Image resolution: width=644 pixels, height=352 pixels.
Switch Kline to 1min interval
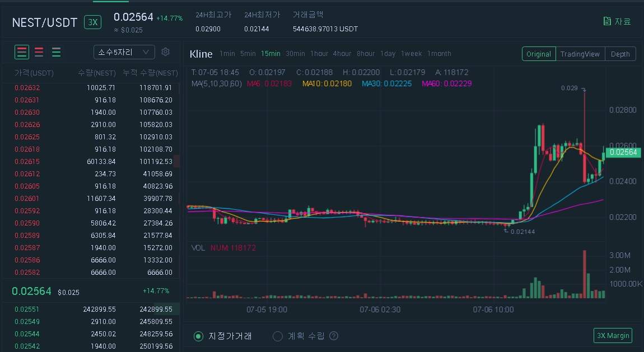point(227,54)
